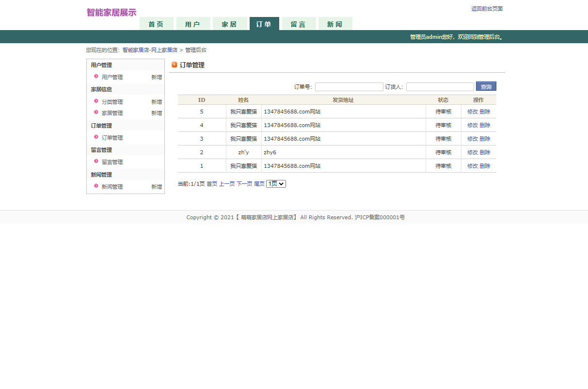
Task: Click 修改 on order ID 5
Action: pyautogui.click(x=472, y=111)
